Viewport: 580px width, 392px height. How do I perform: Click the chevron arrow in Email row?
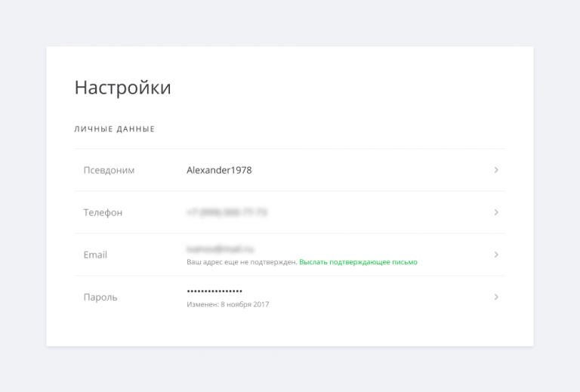[x=496, y=255]
